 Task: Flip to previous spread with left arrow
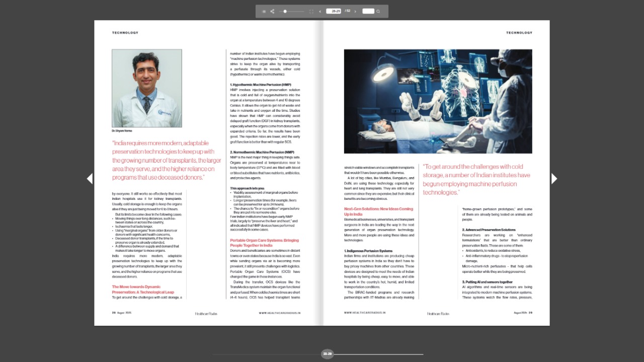90,178
